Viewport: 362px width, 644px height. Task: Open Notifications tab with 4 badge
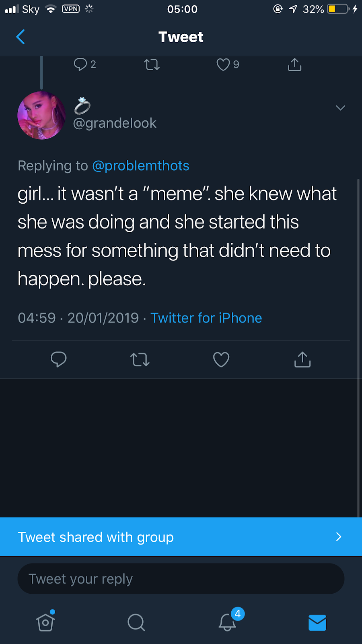(x=227, y=622)
